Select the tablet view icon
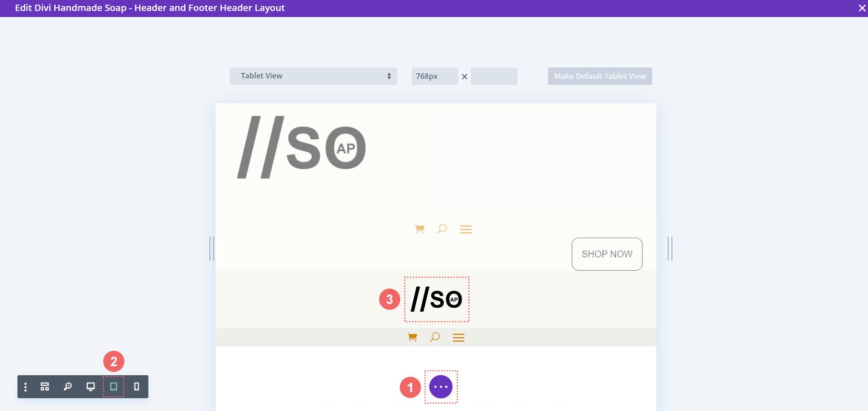 (x=114, y=387)
